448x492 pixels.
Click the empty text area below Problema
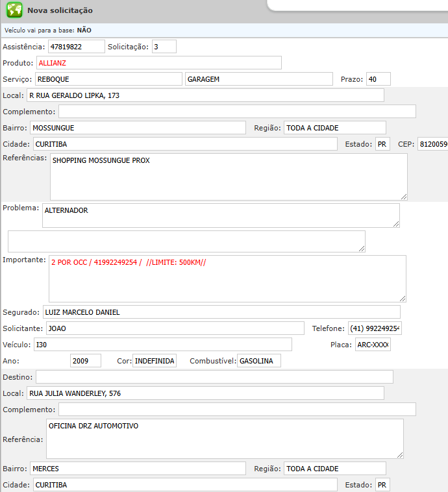pos(186,241)
